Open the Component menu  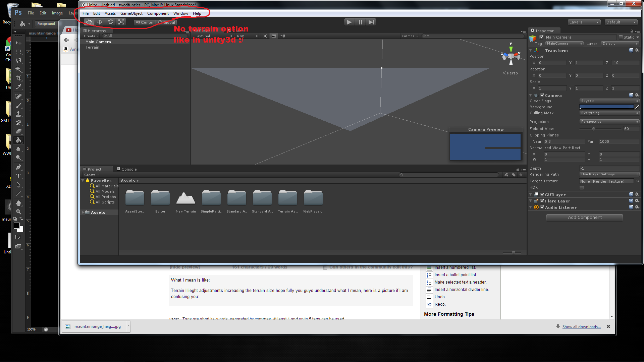click(158, 13)
